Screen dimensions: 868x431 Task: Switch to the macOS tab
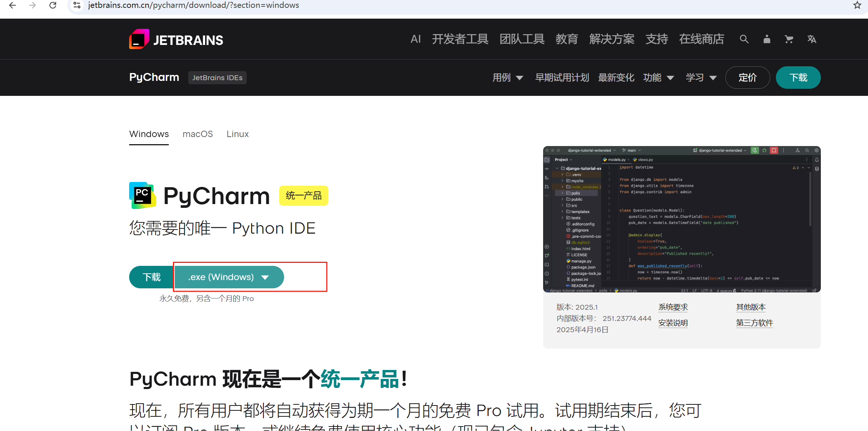[198, 134]
